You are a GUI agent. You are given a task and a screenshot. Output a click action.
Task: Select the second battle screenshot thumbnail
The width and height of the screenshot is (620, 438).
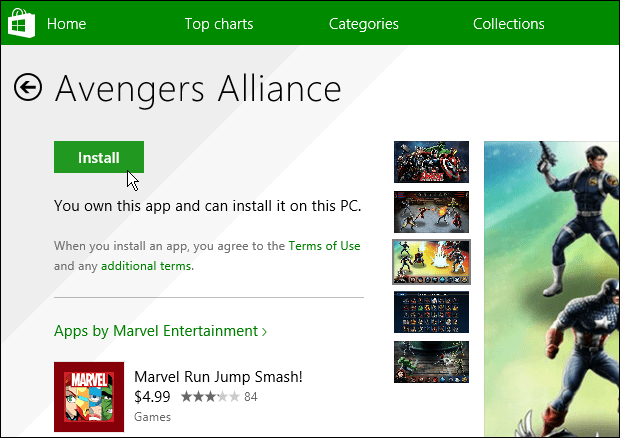431,212
